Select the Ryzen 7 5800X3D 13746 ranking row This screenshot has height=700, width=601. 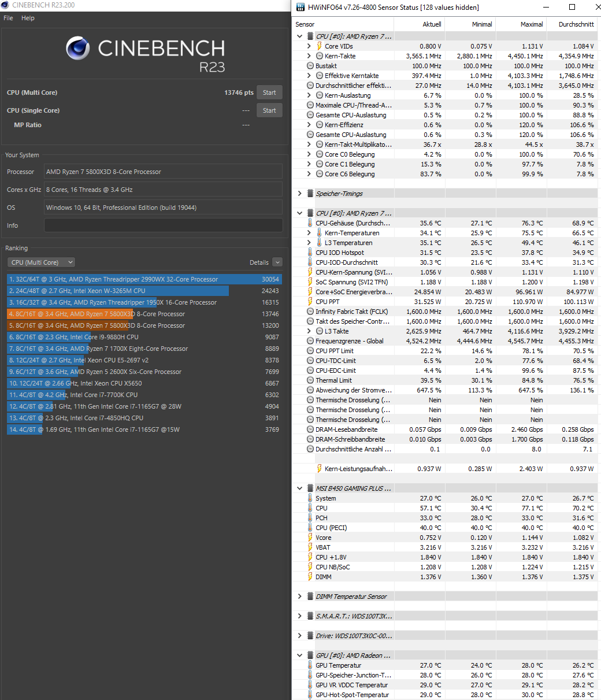144,314
